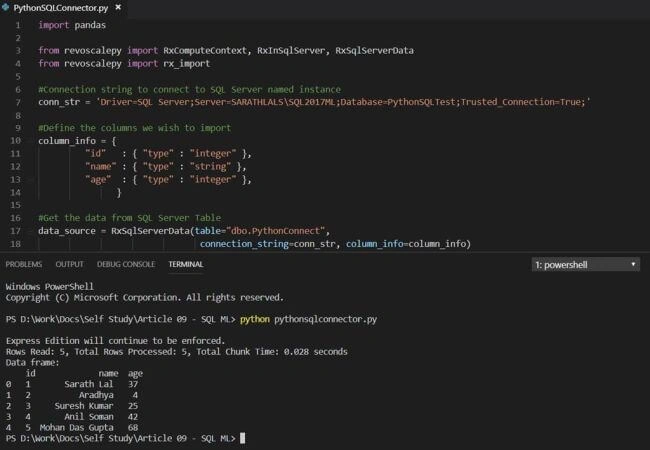Viewport: 650px width, 450px height.
Task: Click the 'import pandas' code line
Action: click(x=72, y=25)
